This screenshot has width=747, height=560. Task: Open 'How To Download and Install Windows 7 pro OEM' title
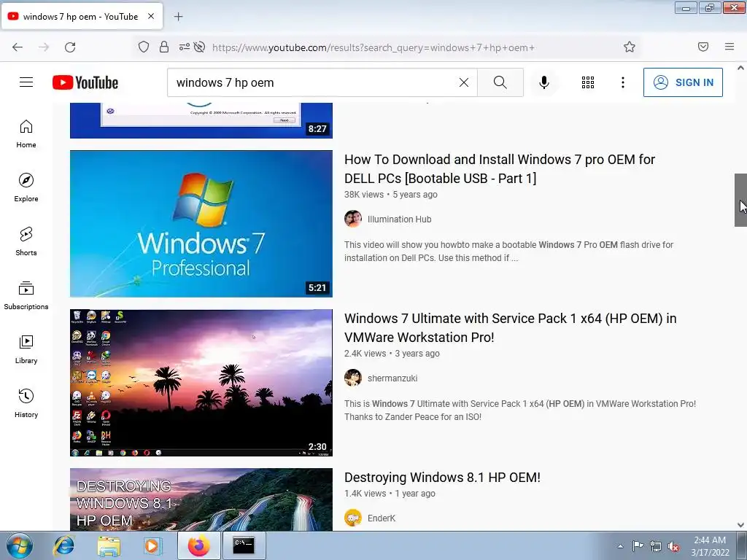500,168
